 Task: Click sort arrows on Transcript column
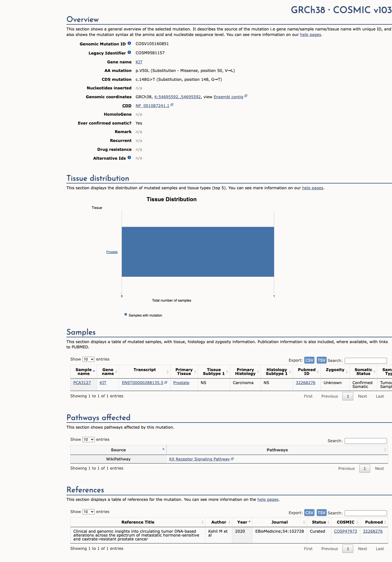point(167,372)
